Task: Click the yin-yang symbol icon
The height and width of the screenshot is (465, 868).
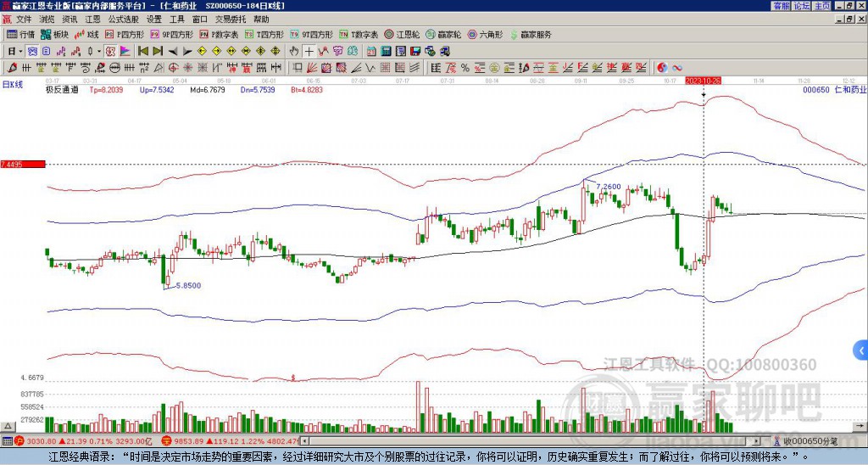Action: tap(662, 68)
